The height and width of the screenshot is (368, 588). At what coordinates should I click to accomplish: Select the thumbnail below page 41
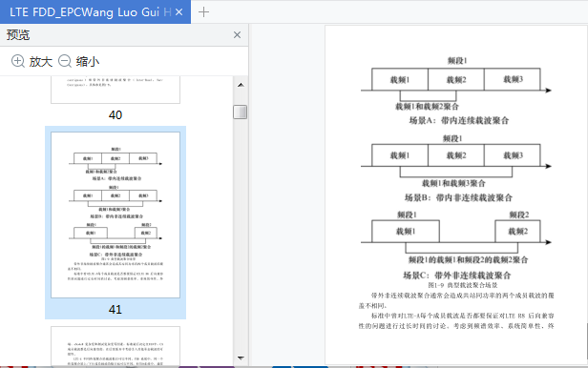click(115, 346)
